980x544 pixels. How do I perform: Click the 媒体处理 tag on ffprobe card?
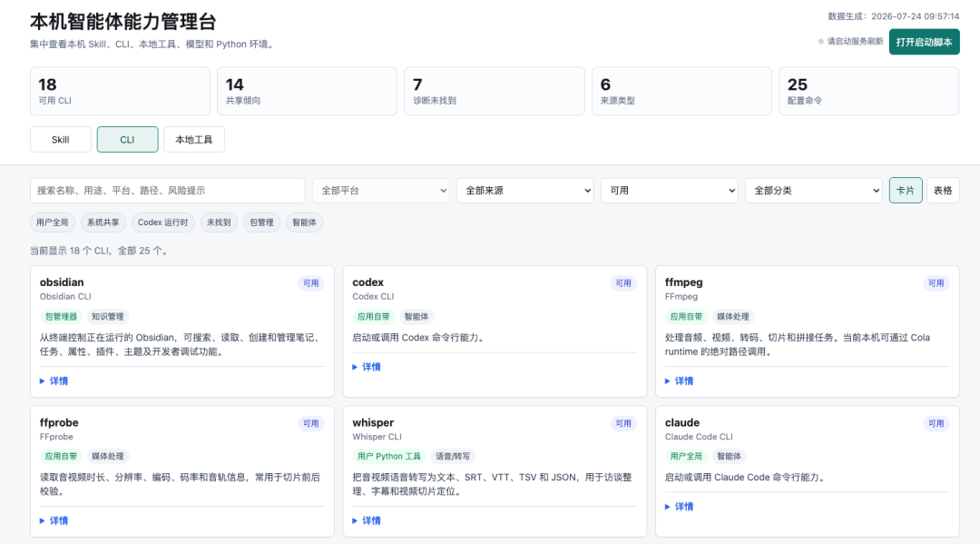(107, 457)
